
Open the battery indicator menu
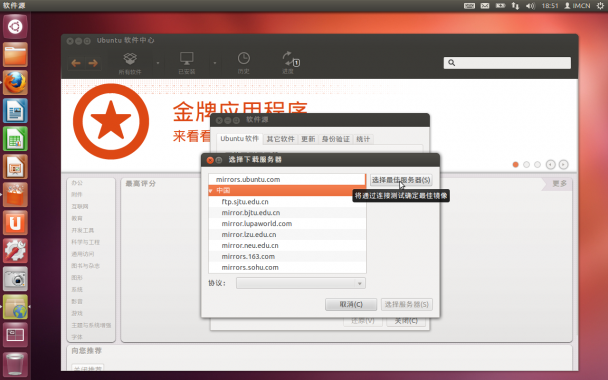click(x=500, y=6)
